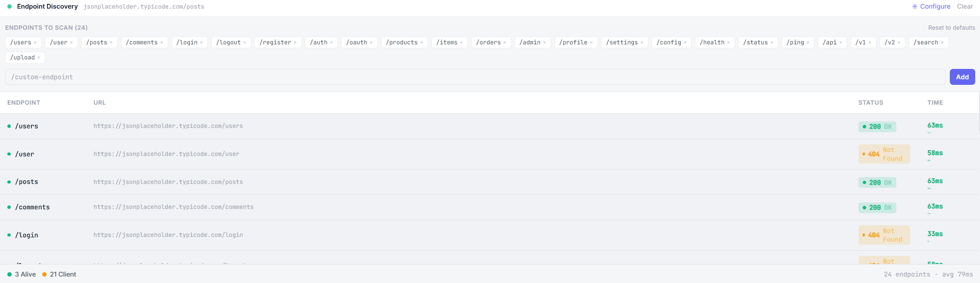Delete the /oauth endpoint chip
This screenshot has height=283, width=980.
(x=371, y=43)
